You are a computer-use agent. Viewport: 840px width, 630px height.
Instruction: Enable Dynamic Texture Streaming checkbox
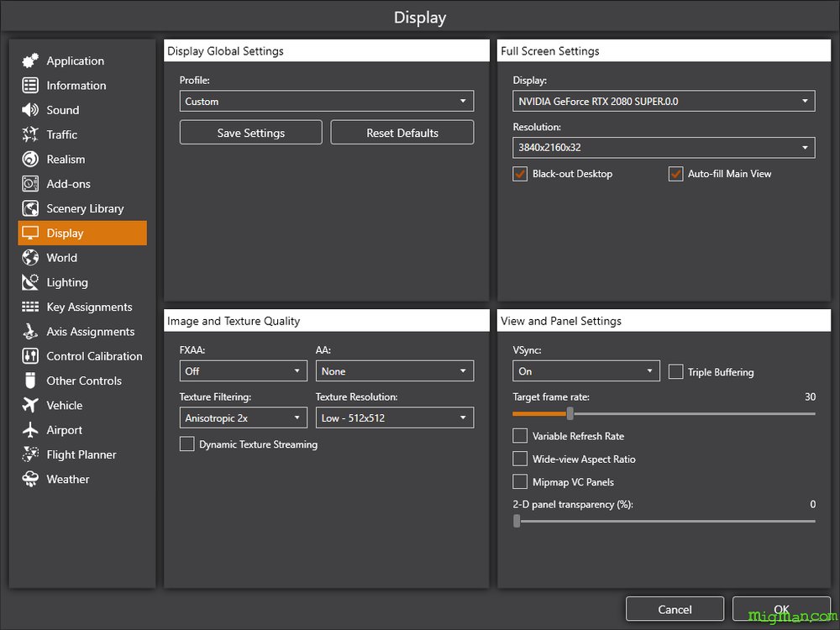click(x=186, y=444)
